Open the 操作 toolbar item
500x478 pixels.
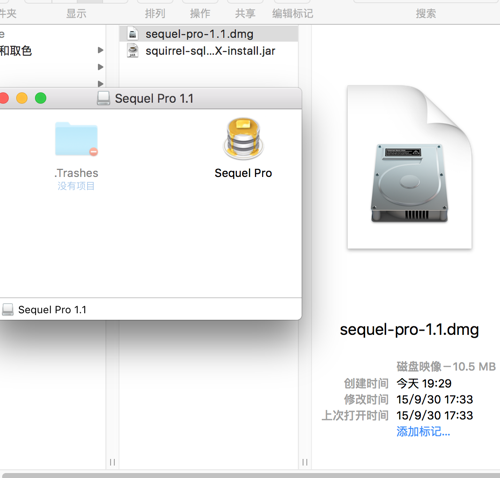[200, 14]
